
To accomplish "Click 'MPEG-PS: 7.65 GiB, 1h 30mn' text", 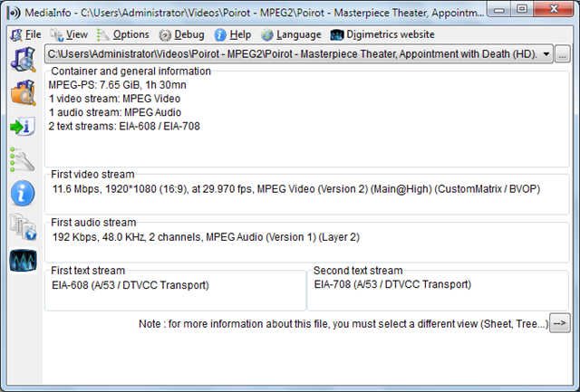I will coord(117,85).
